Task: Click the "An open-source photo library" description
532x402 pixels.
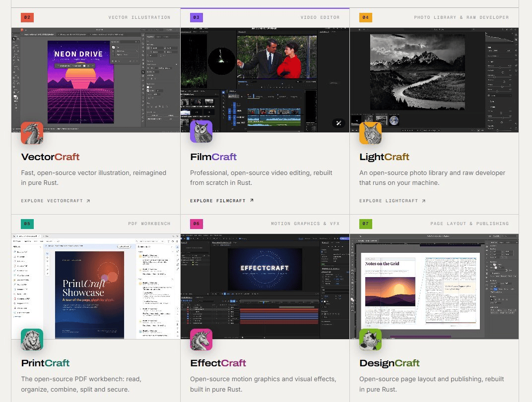Action: (432, 177)
